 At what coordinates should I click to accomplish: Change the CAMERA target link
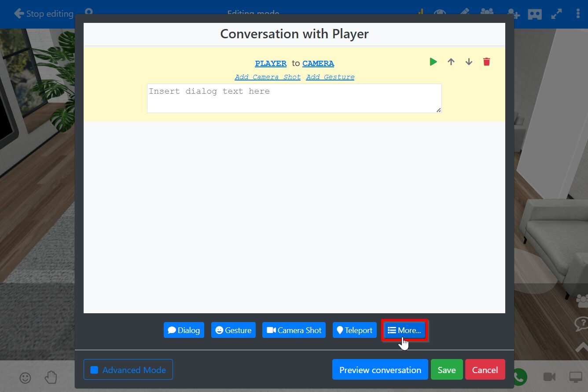[x=318, y=63]
